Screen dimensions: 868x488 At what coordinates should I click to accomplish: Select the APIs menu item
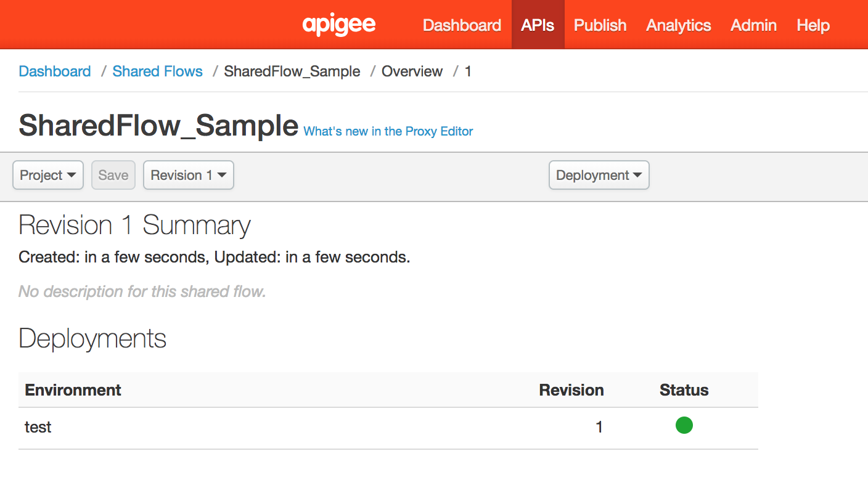538,25
